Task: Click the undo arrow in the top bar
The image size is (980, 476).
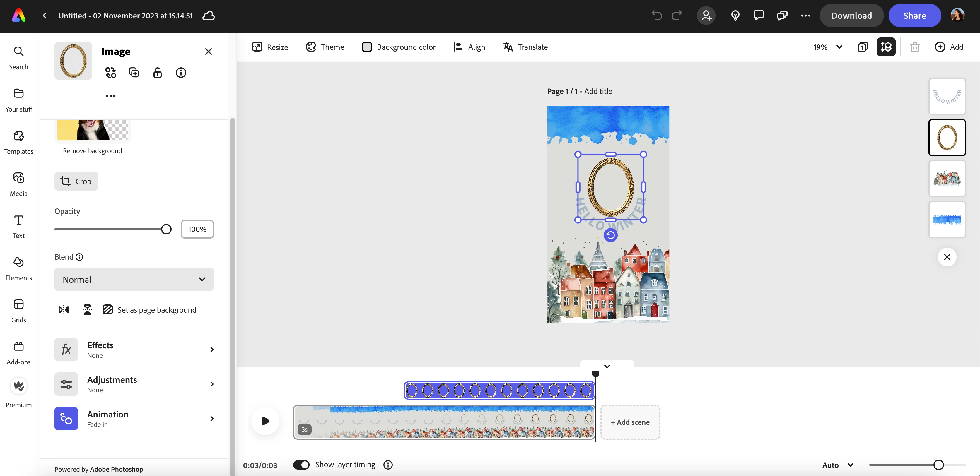Action: (x=657, y=16)
